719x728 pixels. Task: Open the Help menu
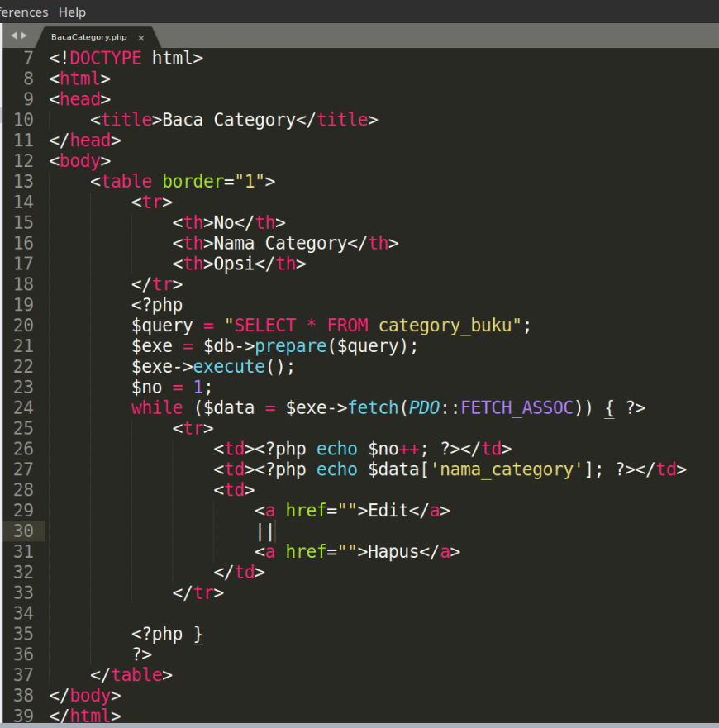pos(71,12)
